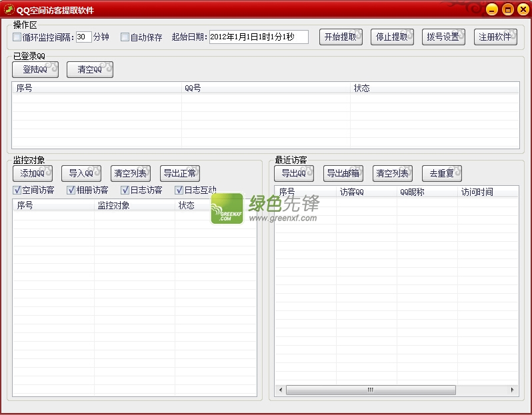This screenshot has width=532, height=415.
Task: Uncheck the 相册访客 checkbox
Action: (71, 191)
